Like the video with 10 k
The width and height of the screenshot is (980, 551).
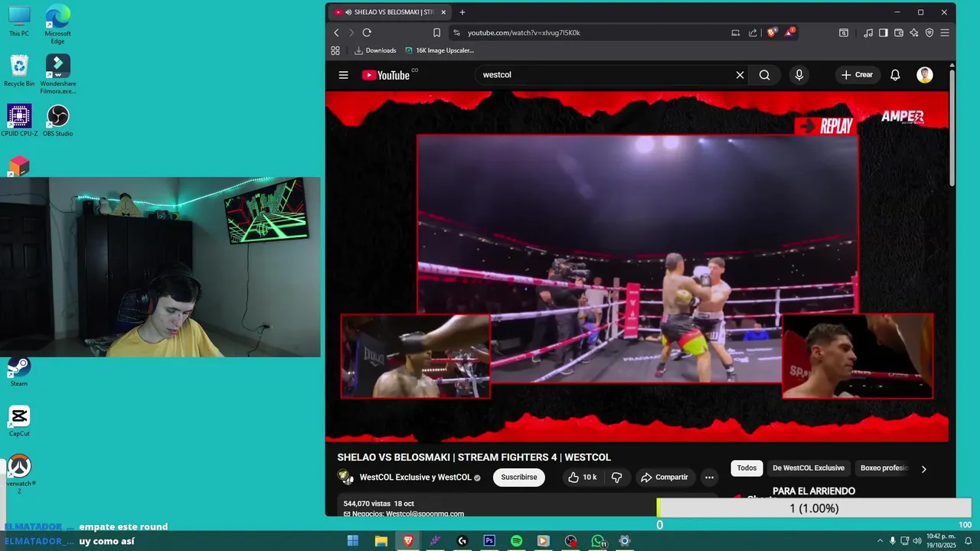point(582,477)
